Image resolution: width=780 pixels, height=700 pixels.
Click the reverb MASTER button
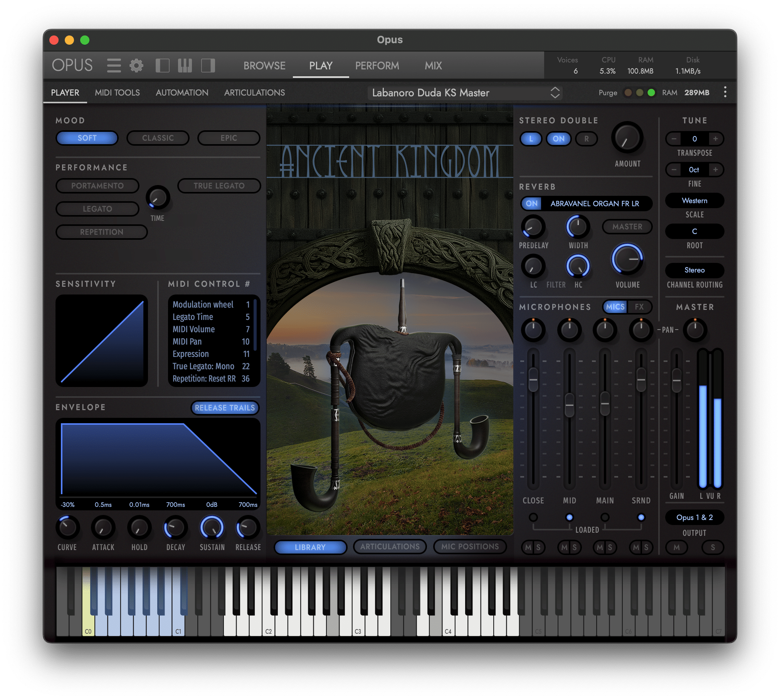(x=627, y=227)
